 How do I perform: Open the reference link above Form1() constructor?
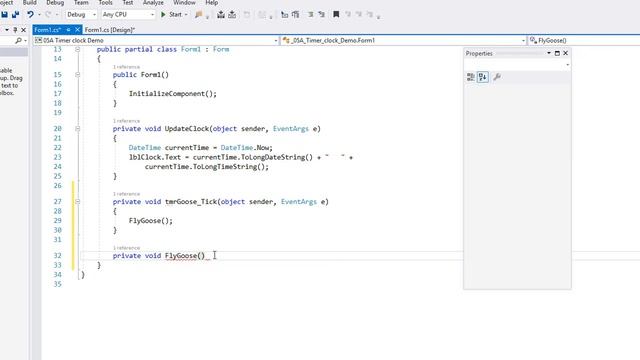(126, 67)
